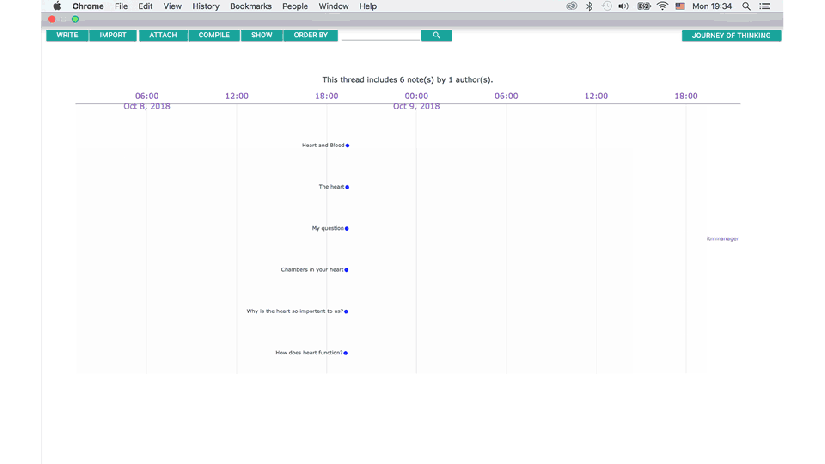Open the History menu

click(206, 6)
